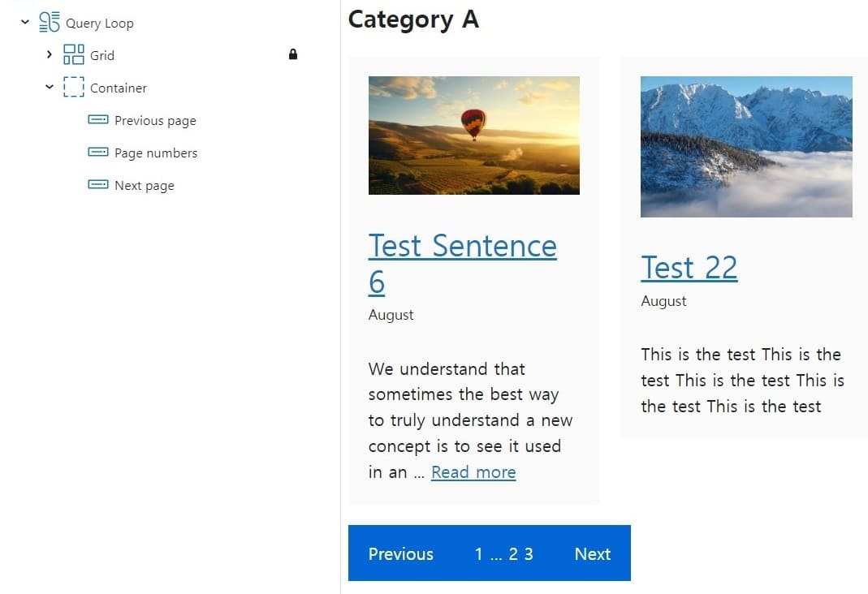Click the hot air balloon thumbnail

474,136
